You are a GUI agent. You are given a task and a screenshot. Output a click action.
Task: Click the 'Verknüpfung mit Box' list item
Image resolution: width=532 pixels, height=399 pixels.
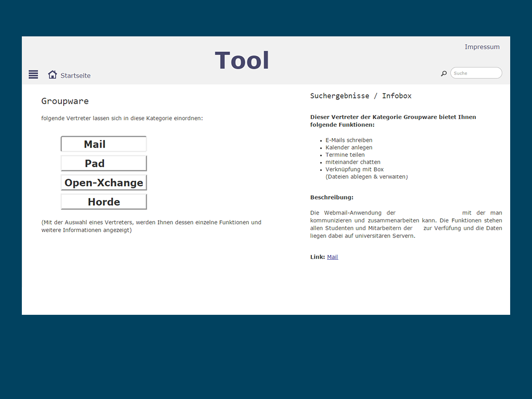354,169
